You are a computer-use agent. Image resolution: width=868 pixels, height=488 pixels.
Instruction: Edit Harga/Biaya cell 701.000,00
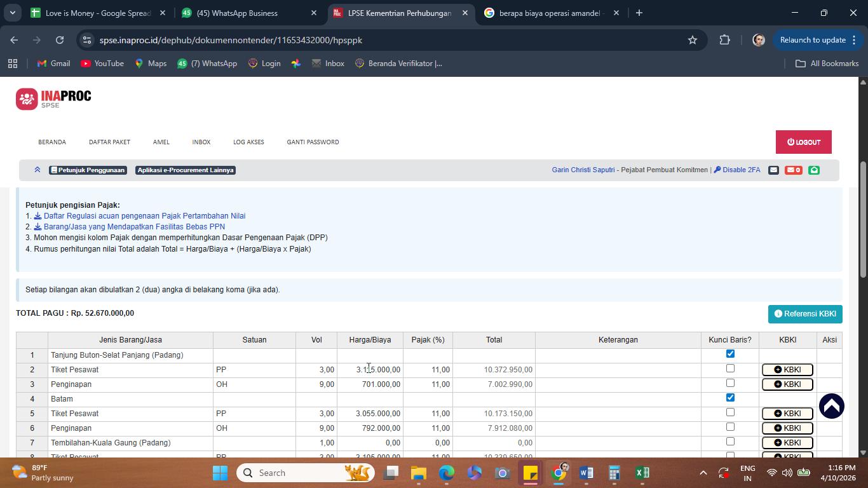(370, 384)
